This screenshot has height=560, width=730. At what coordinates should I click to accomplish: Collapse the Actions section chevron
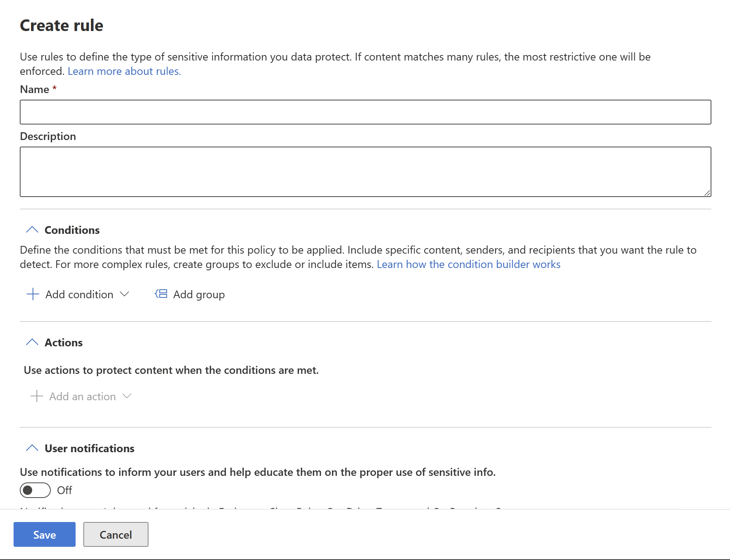tap(32, 342)
